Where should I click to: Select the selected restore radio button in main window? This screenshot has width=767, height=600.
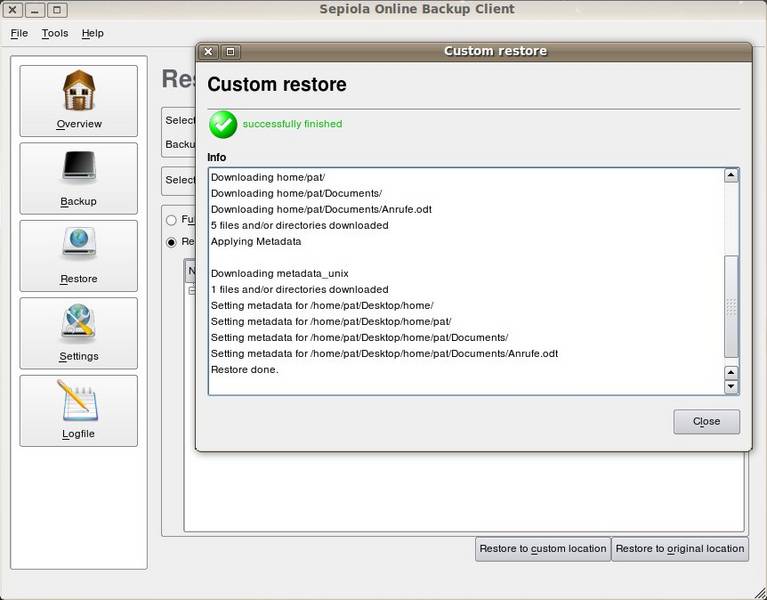[x=171, y=242]
